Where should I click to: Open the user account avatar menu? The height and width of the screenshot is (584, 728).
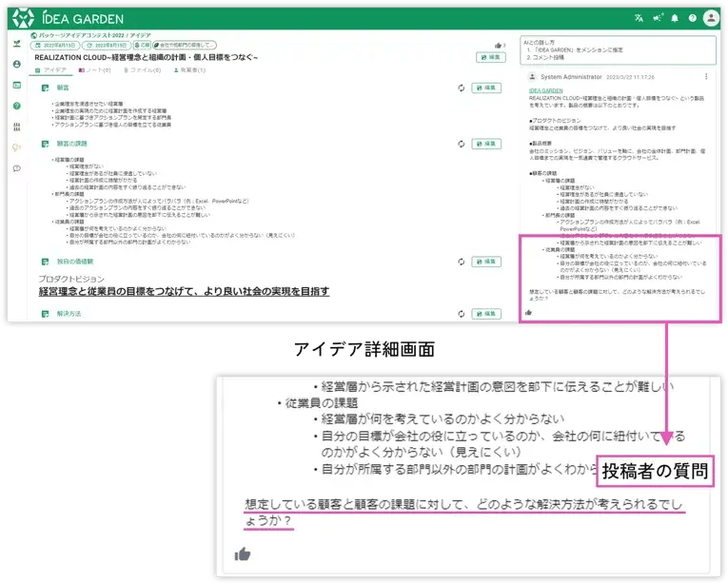click(711, 18)
